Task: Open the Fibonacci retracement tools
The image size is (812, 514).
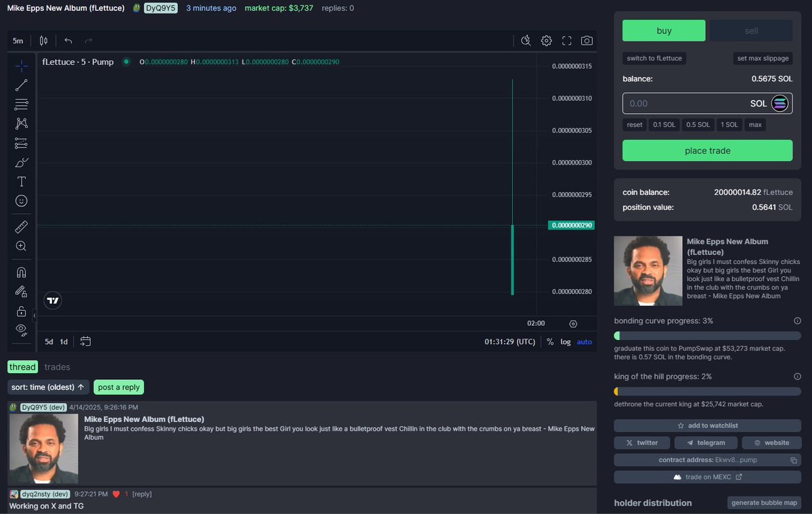Action: (21, 104)
